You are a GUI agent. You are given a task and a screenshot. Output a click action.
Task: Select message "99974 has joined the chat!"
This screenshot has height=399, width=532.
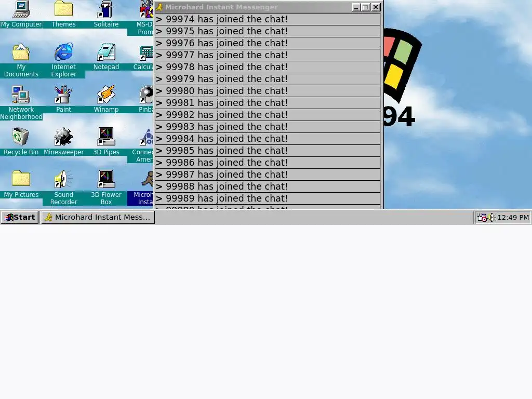[x=268, y=19]
